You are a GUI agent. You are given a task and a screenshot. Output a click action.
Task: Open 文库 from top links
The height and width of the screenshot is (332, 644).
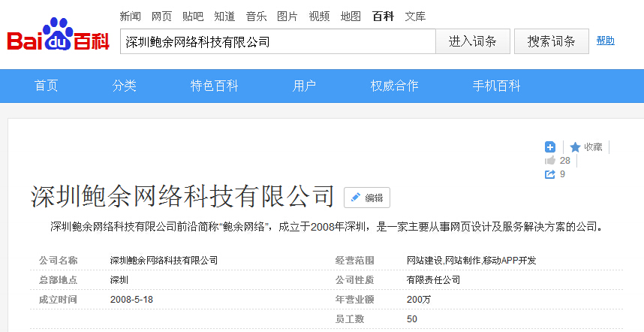415,17
